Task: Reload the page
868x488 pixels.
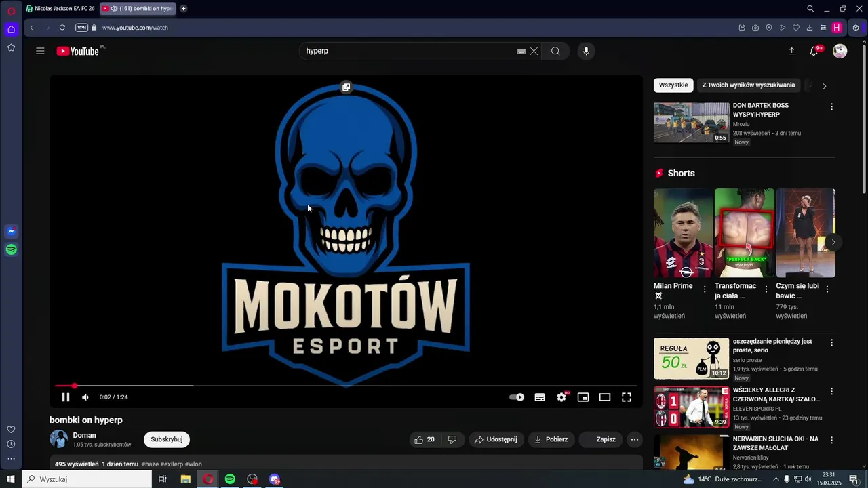Action: pyautogui.click(x=62, y=28)
